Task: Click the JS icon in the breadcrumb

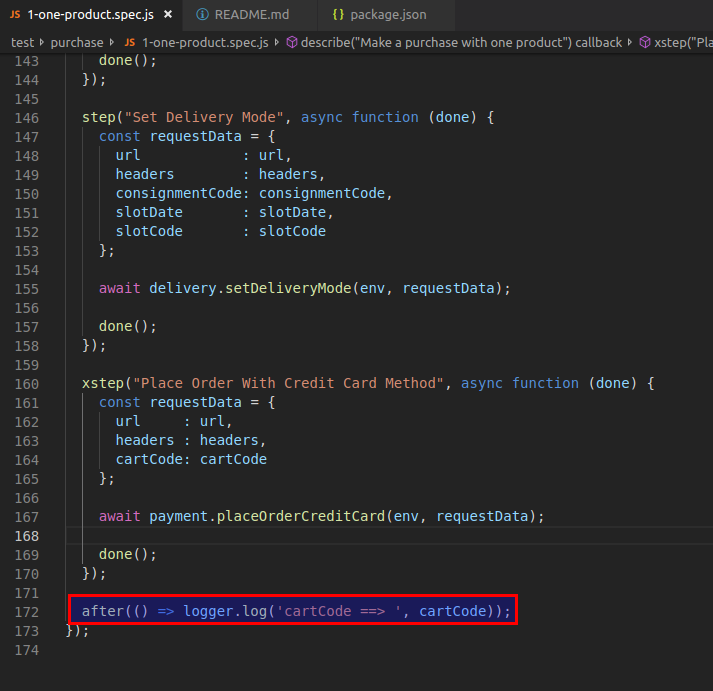Action: [130, 43]
